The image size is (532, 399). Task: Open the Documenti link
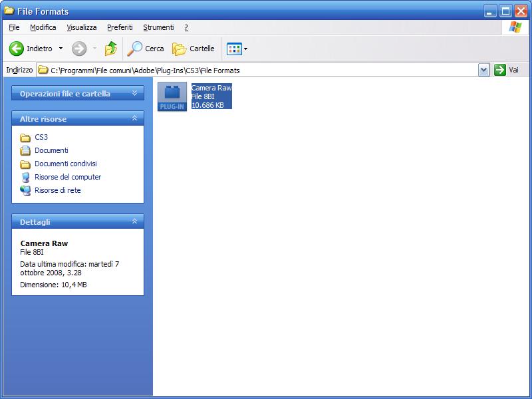51,150
